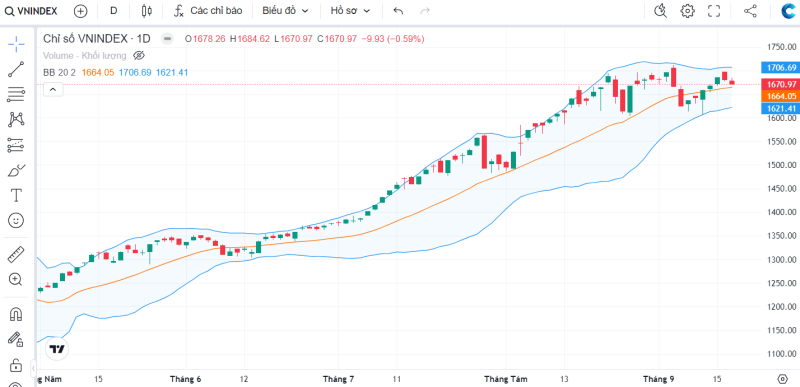Enter fullscreen chart mode
This screenshot has height=387, width=800.
714,11
